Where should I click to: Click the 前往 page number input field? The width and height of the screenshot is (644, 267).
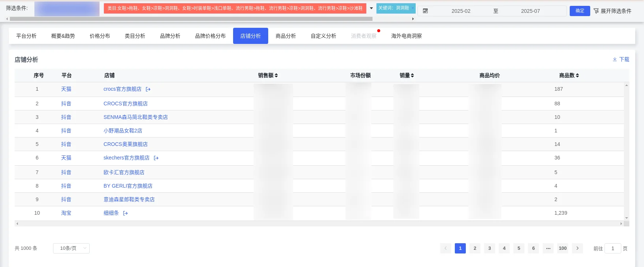(x=613, y=248)
